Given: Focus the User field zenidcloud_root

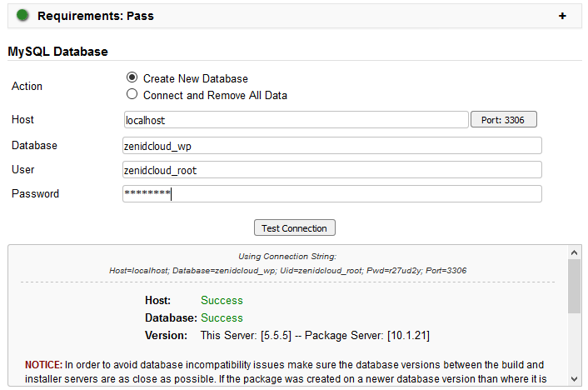Looking at the screenshot, I should (331, 170).
